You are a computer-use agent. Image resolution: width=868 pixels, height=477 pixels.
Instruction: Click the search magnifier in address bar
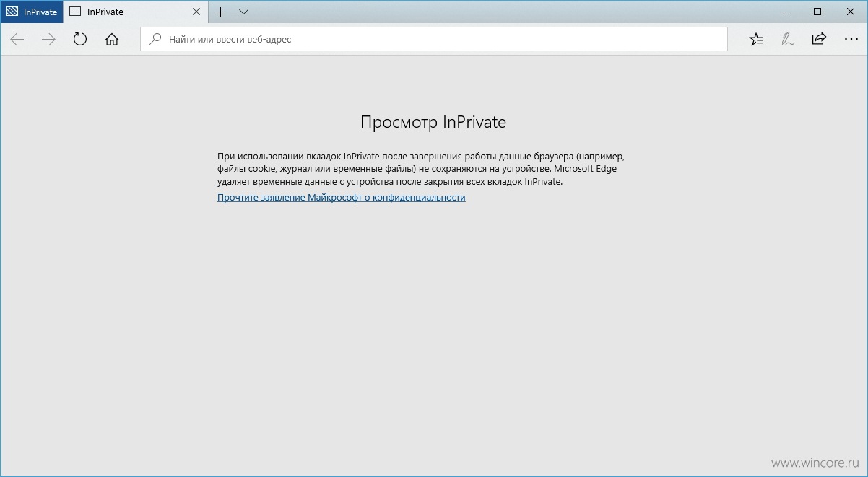155,40
